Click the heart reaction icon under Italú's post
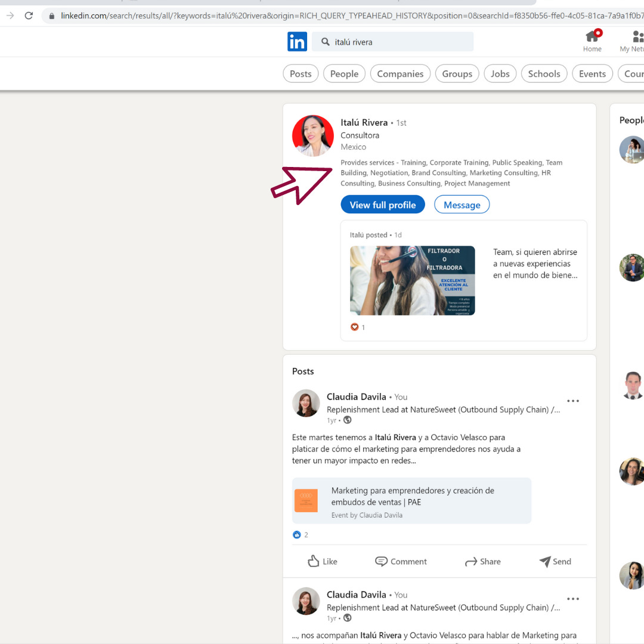This screenshot has width=644, height=644. pyautogui.click(x=354, y=327)
